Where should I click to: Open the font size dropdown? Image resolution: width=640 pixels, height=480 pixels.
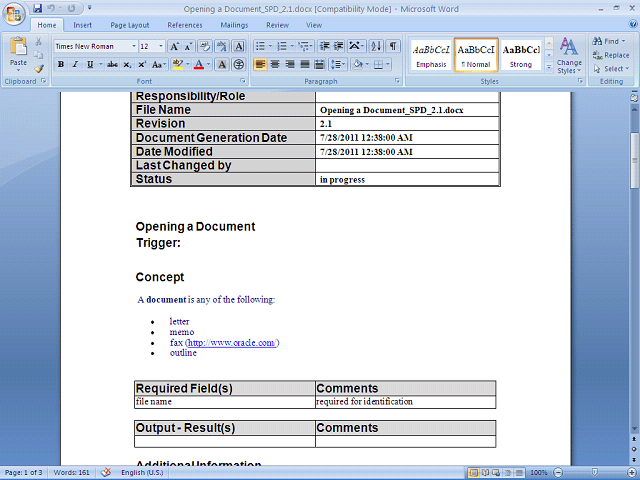click(x=161, y=47)
